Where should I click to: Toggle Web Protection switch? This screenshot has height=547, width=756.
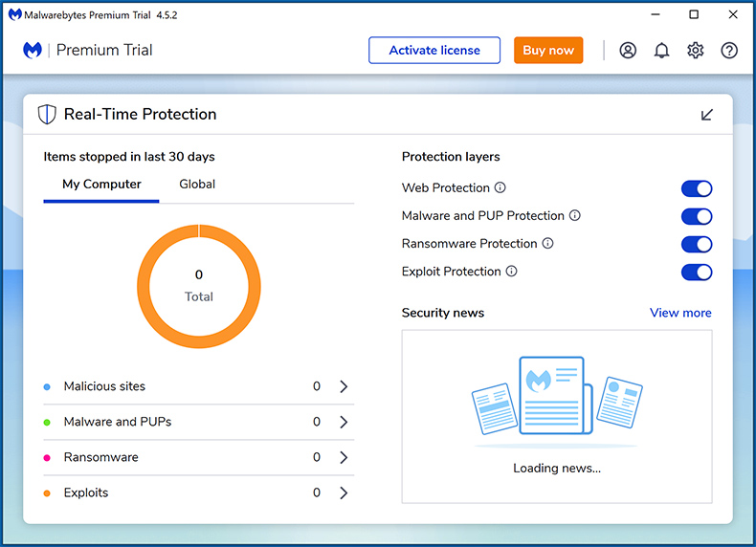(697, 188)
